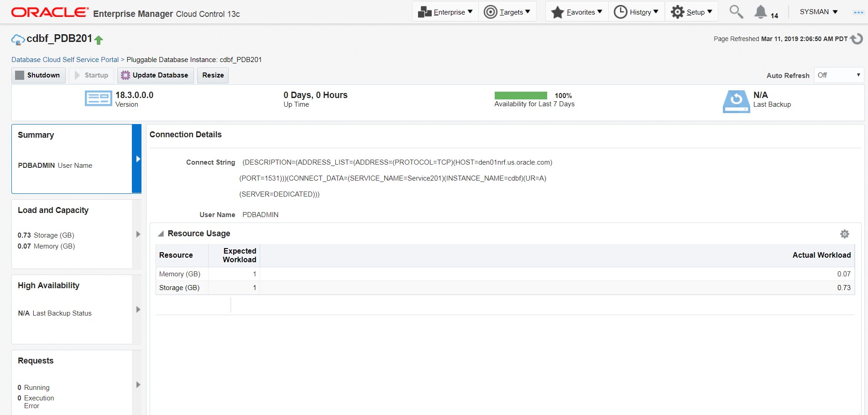Click the cloud database icon beside cdbf_PDB201

[18, 40]
